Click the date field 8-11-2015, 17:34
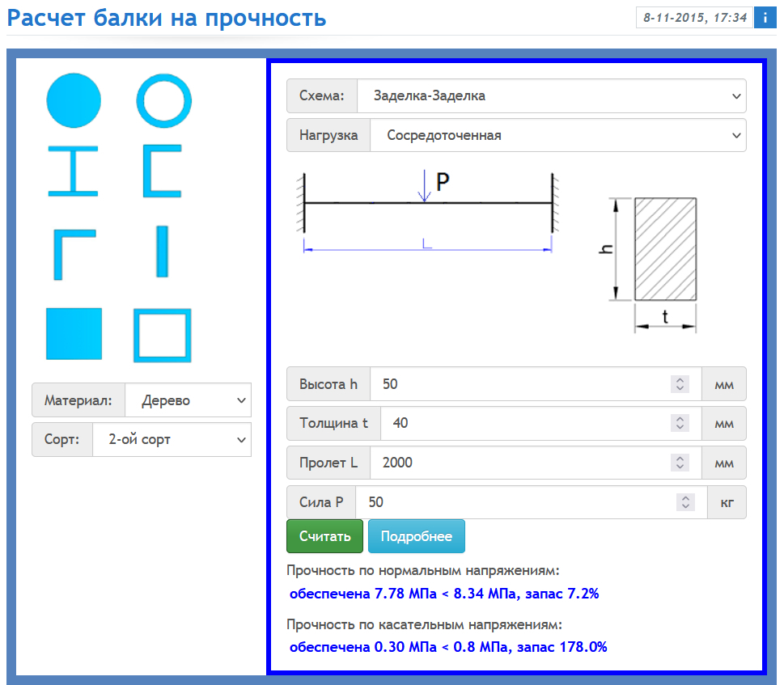This screenshot has width=784, height=685. 694,18
